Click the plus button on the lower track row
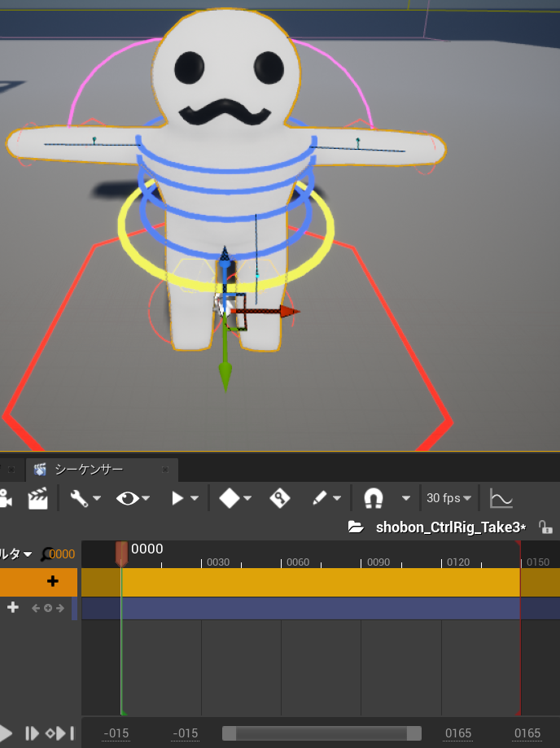 coord(13,607)
